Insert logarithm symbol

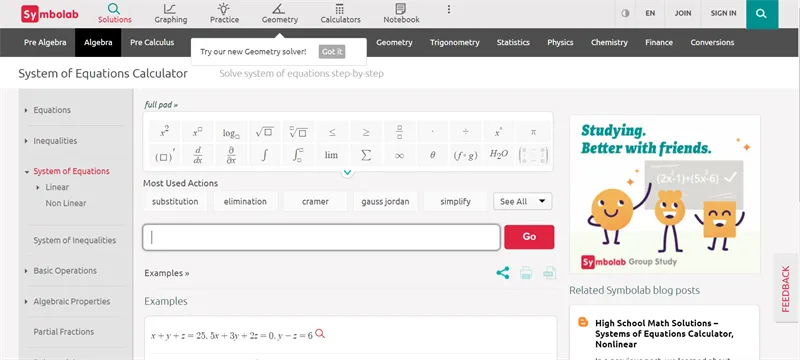coord(231,132)
